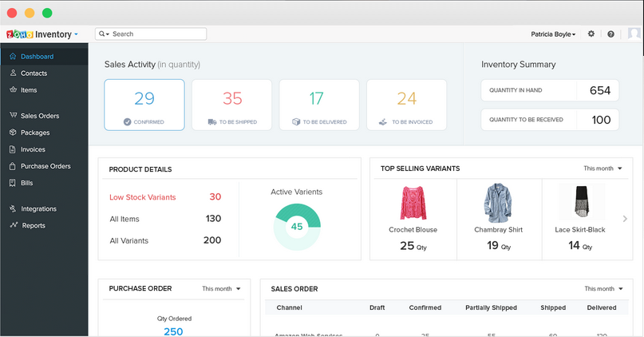Click the Qty Ordered value 250

(x=173, y=331)
